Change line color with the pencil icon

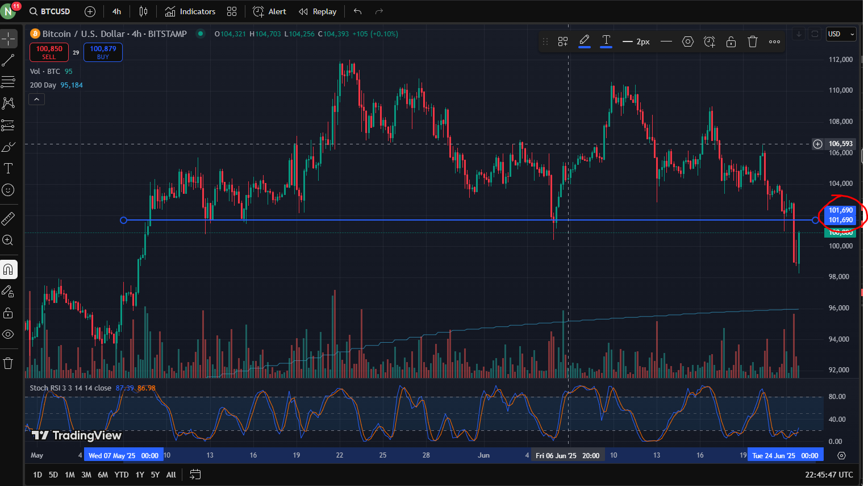point(585,41)
